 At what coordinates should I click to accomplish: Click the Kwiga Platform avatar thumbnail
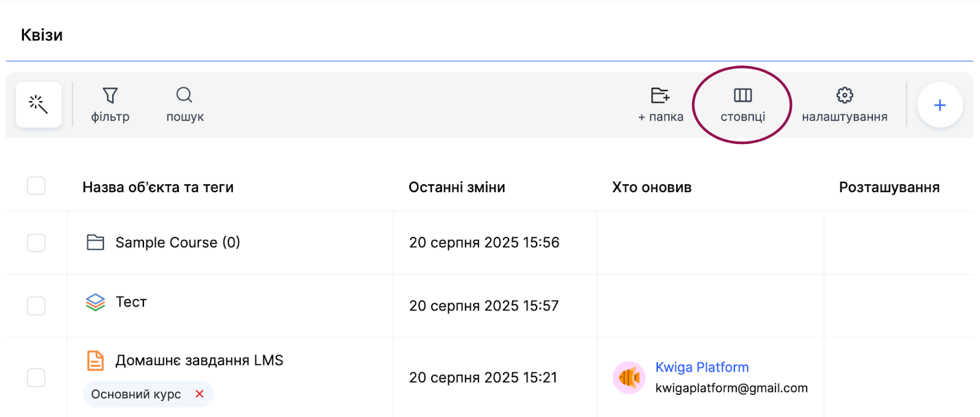[x=629, y=377]
